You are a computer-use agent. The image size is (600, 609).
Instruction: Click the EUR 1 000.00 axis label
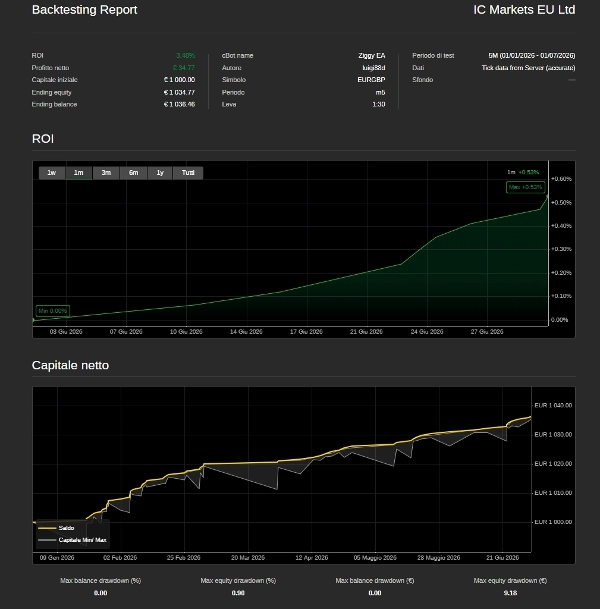553,522
